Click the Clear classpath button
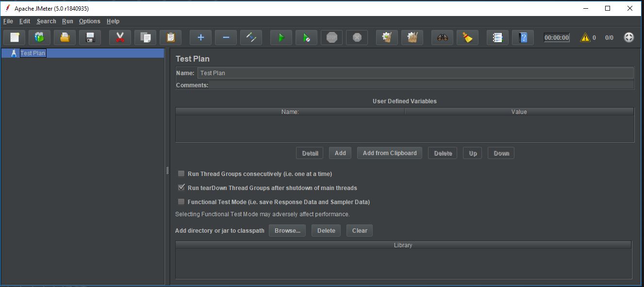 point(360,230)
